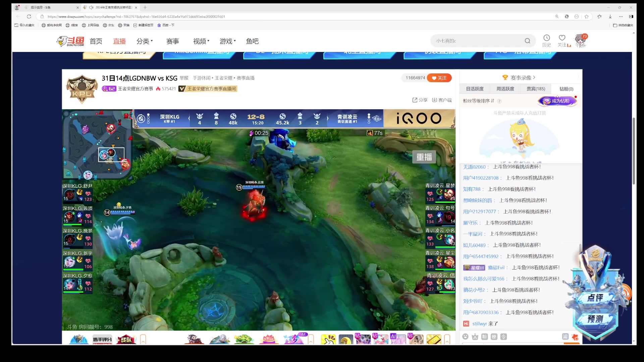The image size is (644, 362).
Task: Open the 直播 live nav item
Action: click(119, 41)
